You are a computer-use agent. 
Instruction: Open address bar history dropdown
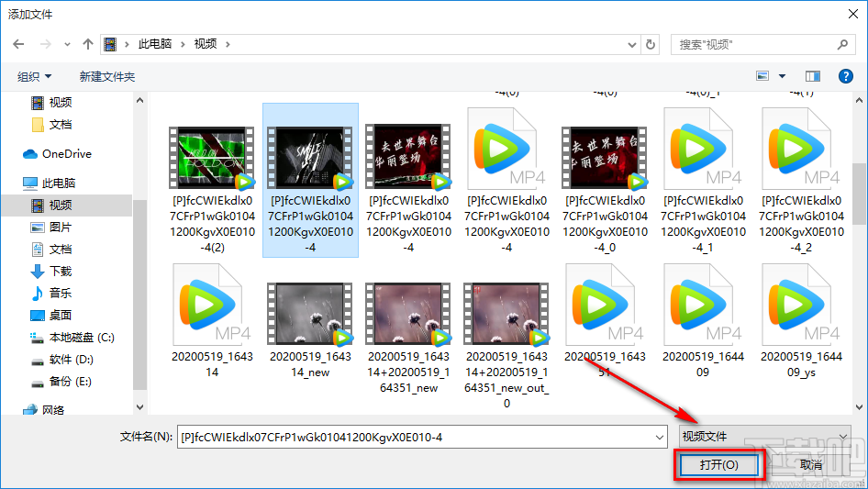click(631, 44)
